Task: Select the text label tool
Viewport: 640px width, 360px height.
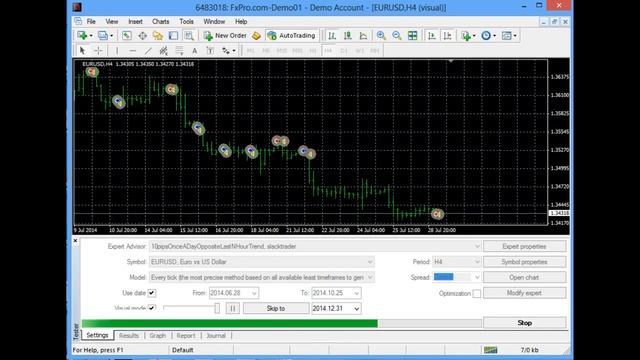Action: tap(210, 51)
